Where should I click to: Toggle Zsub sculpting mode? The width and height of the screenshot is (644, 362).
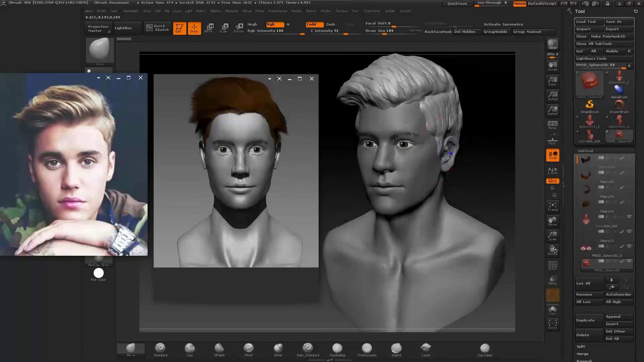(x=330, y=24)
